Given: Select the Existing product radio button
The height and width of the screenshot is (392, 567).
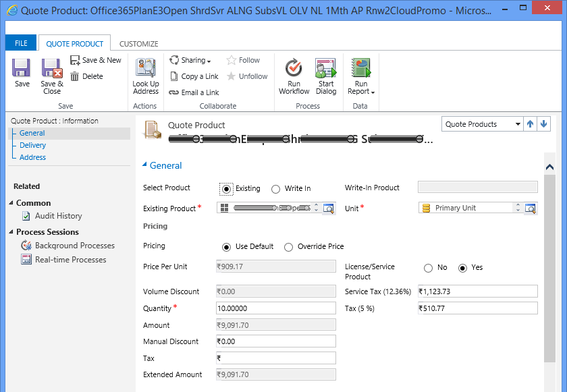Looking at the screenshot, I should coord(226,189).
